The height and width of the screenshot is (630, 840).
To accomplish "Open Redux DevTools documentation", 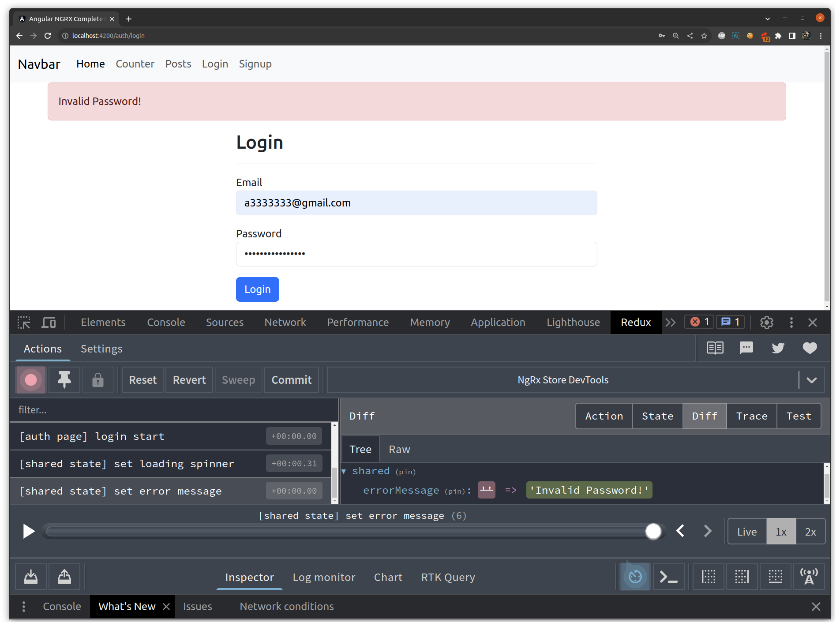I will (x=715, y=348).
